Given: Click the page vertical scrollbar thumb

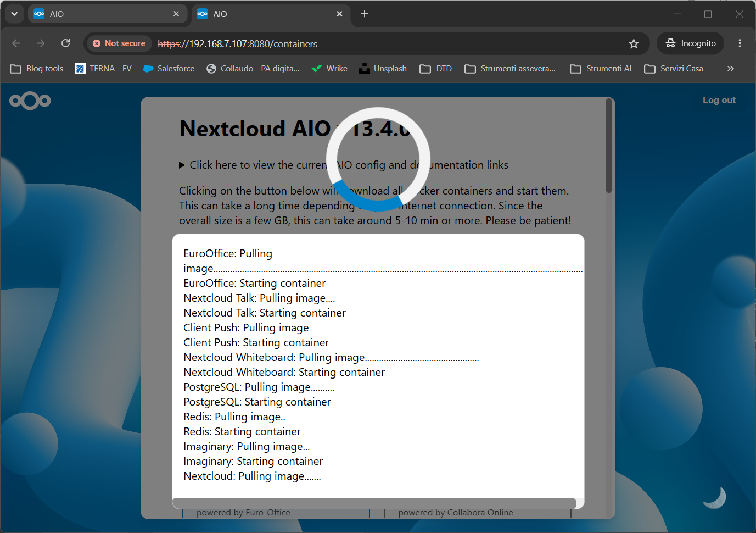Looking at the screenshot, I should click(x=608, y=146).
